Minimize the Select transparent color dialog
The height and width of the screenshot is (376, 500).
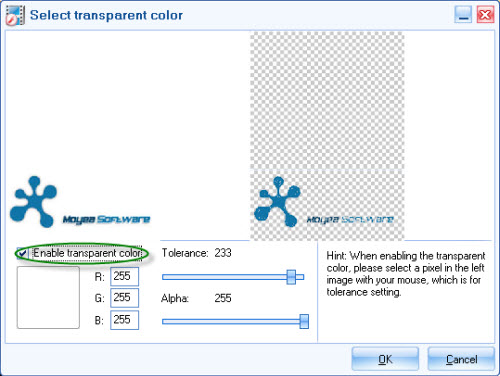[x=463, y=15]
